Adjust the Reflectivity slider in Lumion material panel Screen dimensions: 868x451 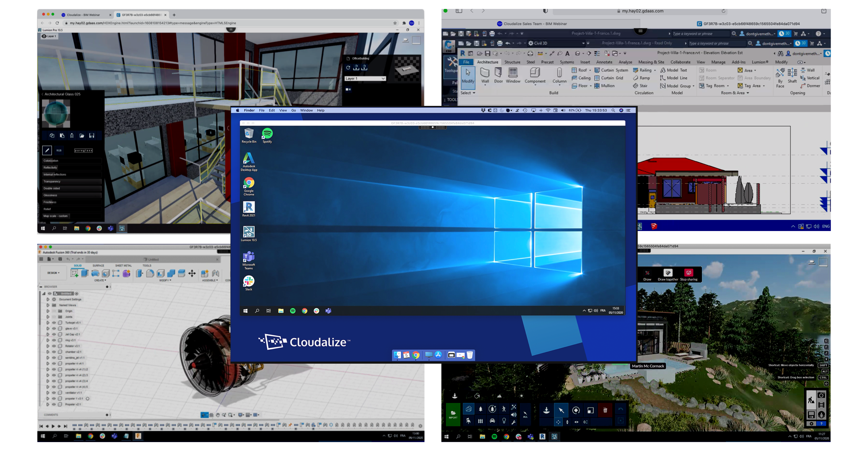click(72, 168)
